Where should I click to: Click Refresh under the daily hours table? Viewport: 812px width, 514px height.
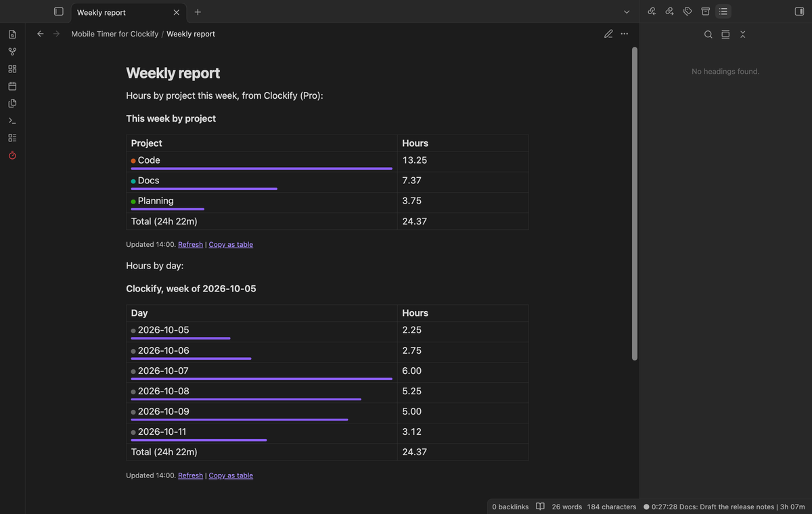[190, 475]
